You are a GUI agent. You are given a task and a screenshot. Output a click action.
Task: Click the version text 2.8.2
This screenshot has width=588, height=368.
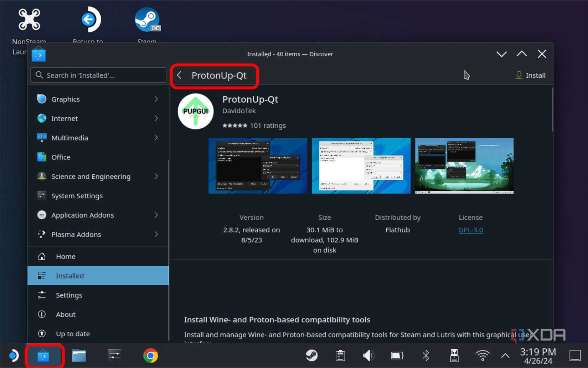pyautogui.click(x=252, y=235)
